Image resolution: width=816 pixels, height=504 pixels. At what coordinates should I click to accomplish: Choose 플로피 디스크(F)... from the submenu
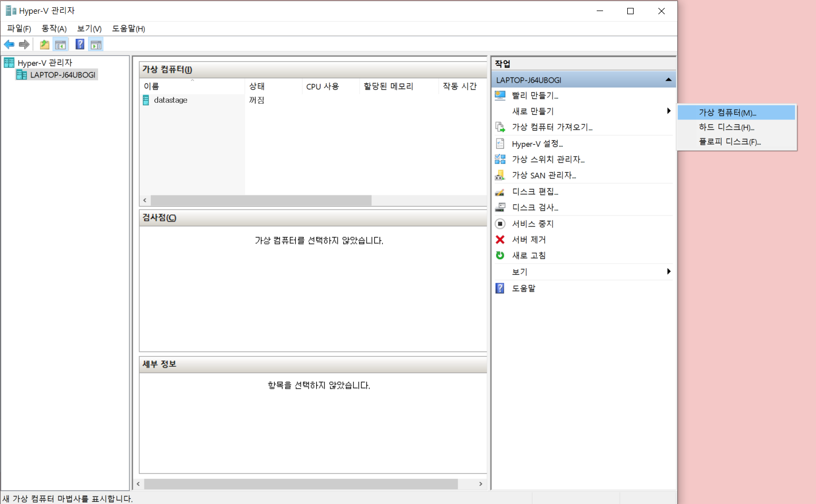click(x=736, y=142)
